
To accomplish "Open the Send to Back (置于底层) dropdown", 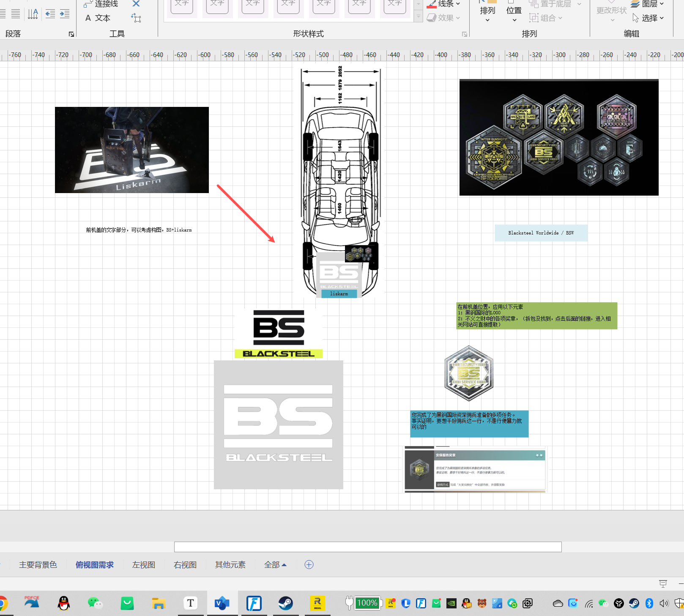I will point(555,4).
